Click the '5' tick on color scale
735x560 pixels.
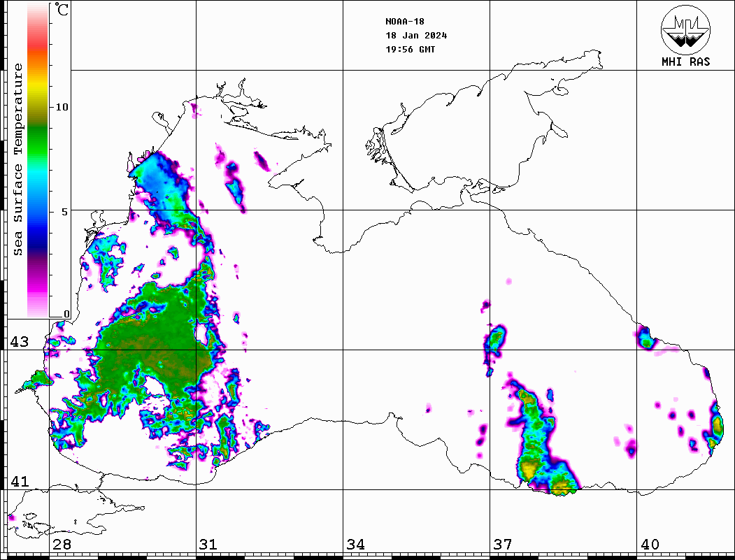click(66, 212)
